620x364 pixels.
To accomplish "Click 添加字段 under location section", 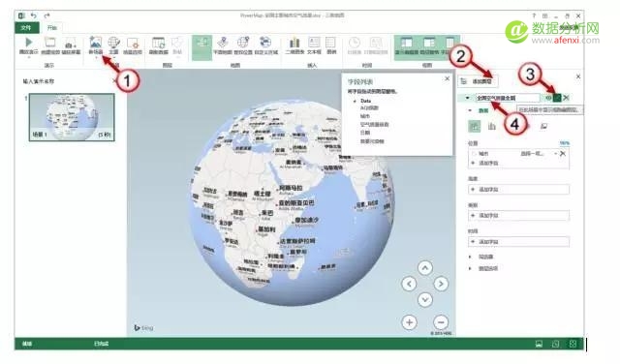I will [488, 163].
